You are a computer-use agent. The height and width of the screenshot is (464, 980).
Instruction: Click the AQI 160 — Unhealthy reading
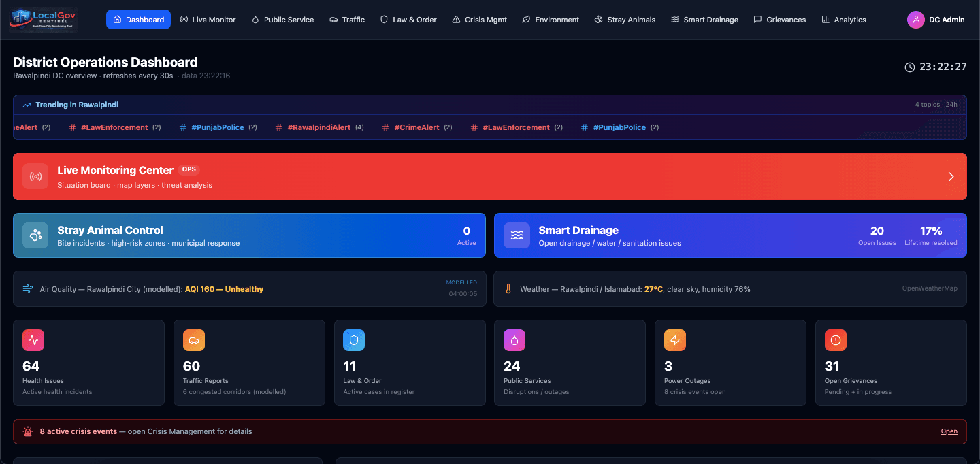pos(224,289)
